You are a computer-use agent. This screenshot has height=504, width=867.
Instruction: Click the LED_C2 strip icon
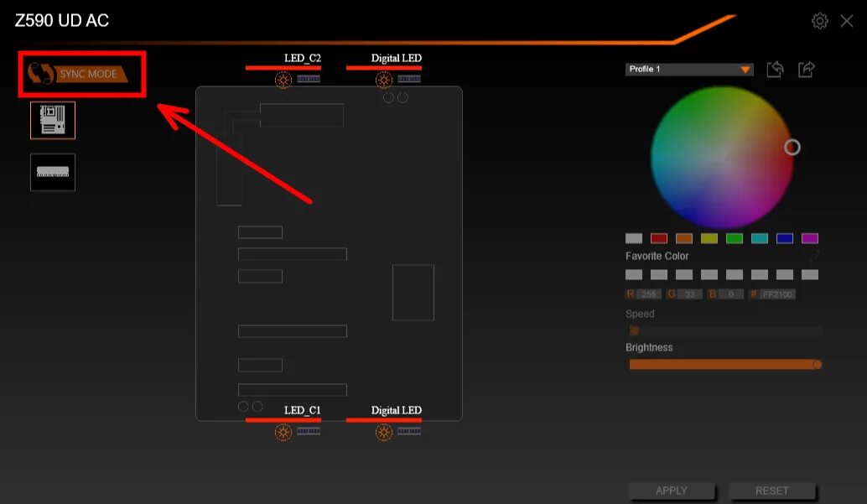coord(309,79)
